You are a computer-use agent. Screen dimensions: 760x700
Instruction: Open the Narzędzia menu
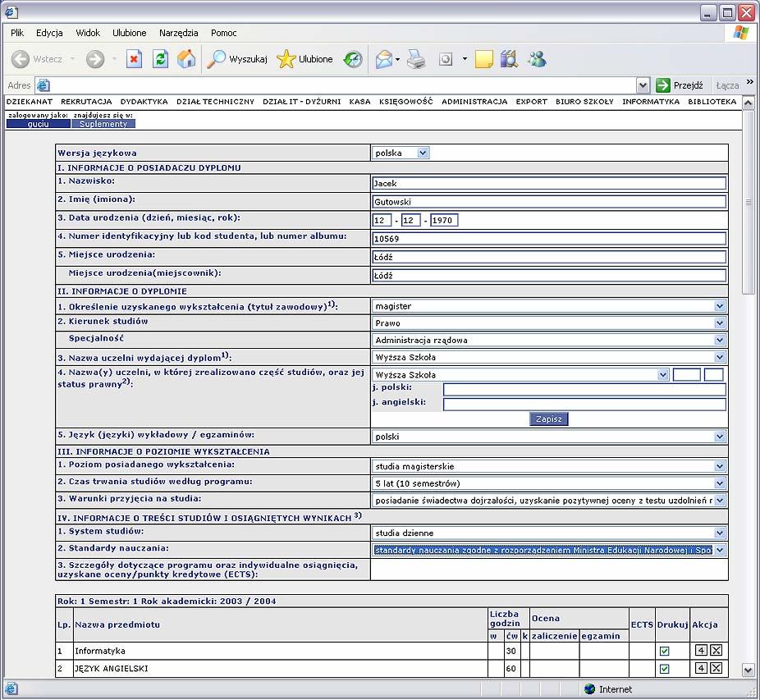pyautogui.click(x=178, y=33)
